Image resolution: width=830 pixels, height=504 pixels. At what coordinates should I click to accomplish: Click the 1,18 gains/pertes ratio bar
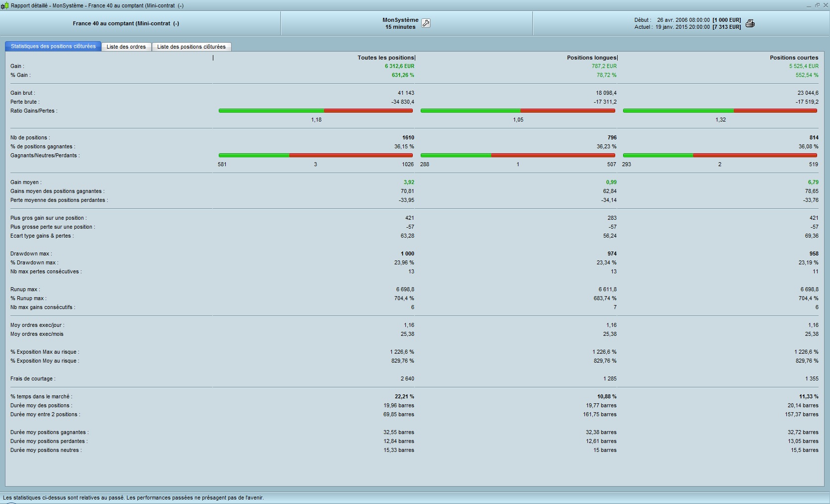coord(316,111)
